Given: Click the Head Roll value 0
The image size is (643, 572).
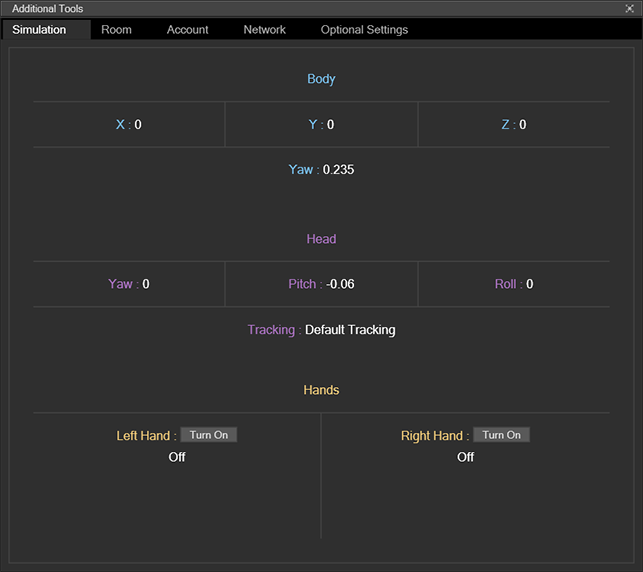Looking at the screenshot, I should tap(530, 284).
